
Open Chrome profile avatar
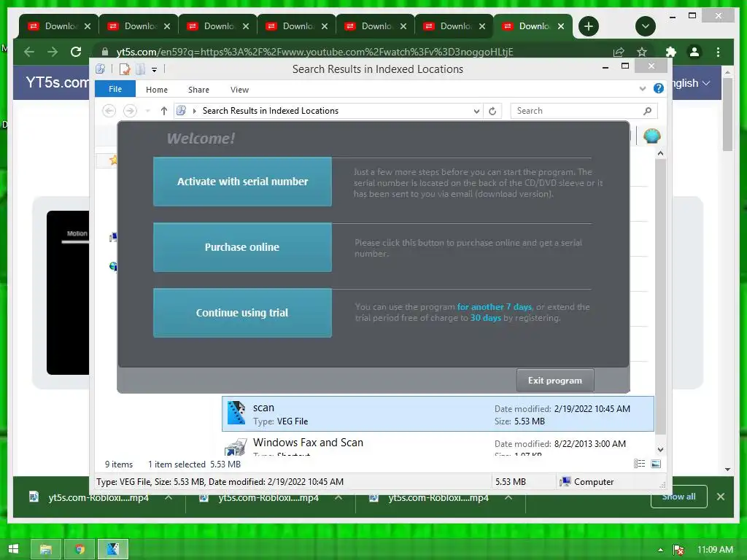point(694,52)
